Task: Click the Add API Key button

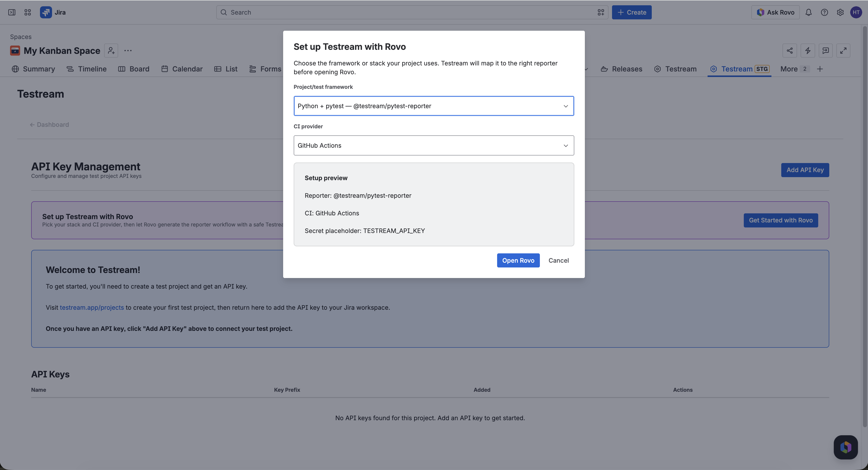Action: click(805, 170)
